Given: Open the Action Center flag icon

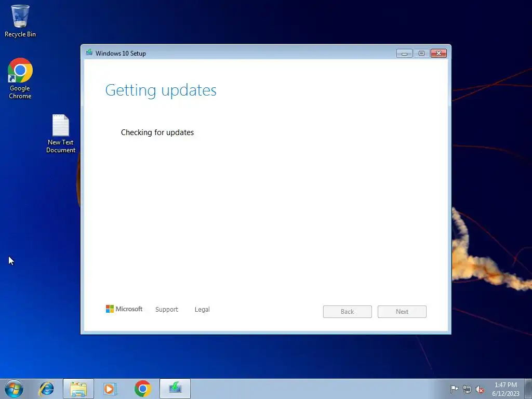Looking at the screenshot, I should click(x=454, y=389).
